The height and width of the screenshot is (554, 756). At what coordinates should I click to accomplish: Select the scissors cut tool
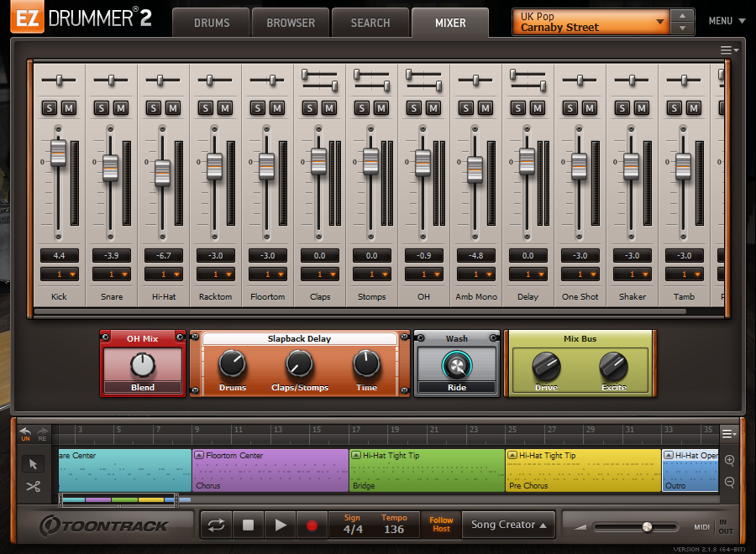(x=33, y=487)
